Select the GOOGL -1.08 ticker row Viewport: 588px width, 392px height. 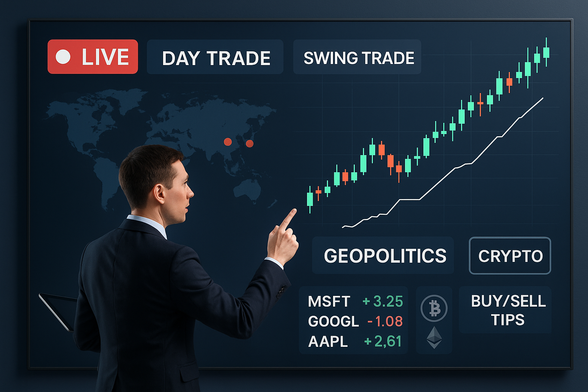click(x=355, y=321)
